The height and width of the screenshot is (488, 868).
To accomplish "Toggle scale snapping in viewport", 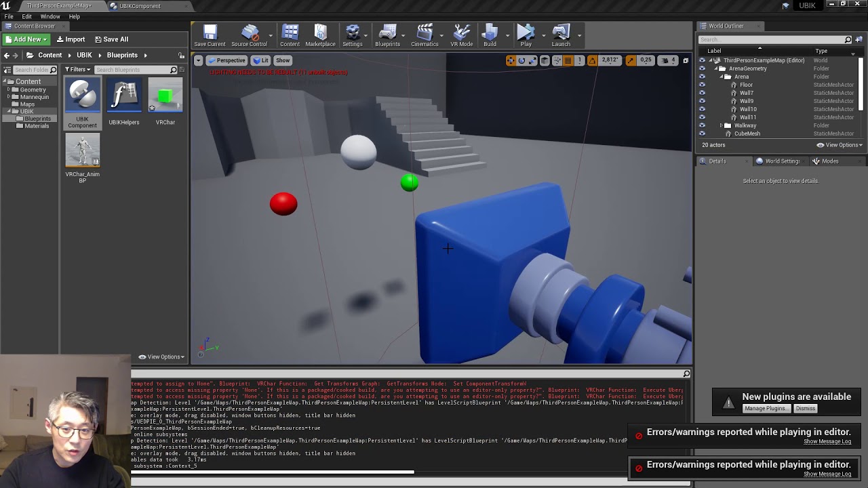I will pyautogui.click(x=631, y=60).
